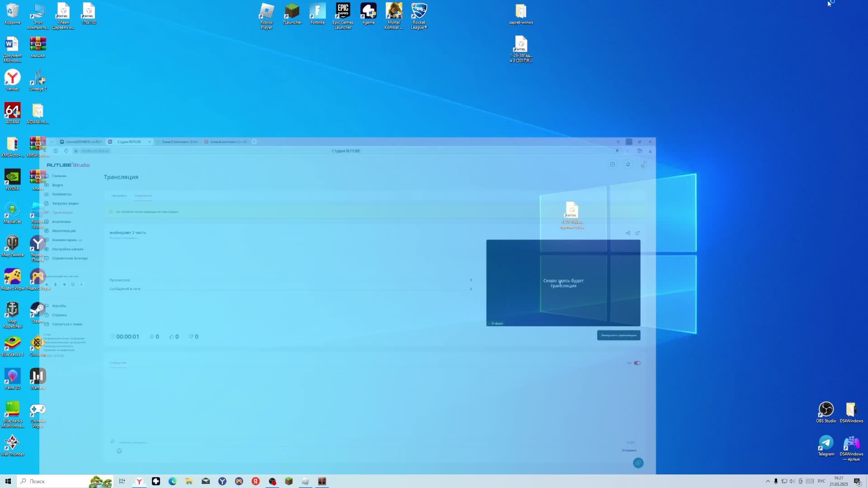
Task: Click the dislike counter icon
Action: pos(191,337)
